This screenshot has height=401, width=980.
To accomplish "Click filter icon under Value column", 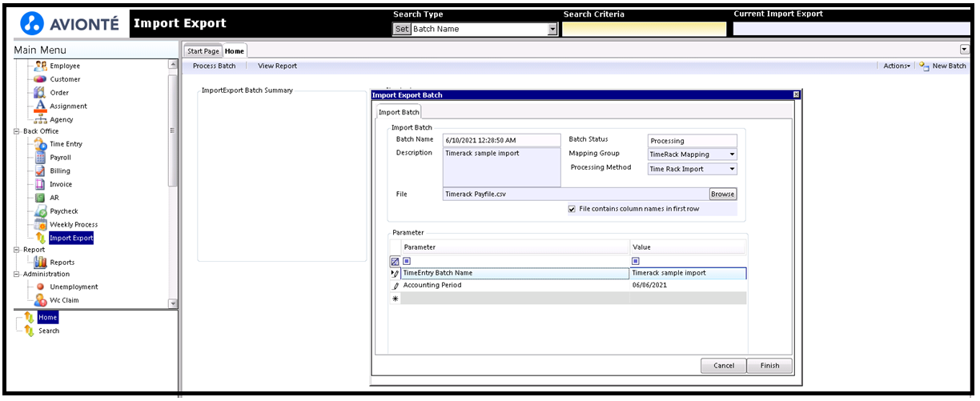I will pos(636,261).
